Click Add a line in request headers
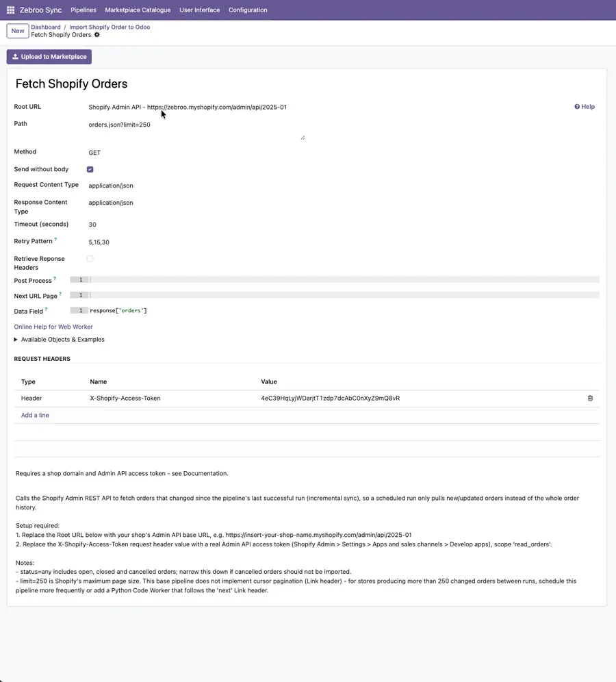Viewport: 616px width, 682px height. (35, 415)
